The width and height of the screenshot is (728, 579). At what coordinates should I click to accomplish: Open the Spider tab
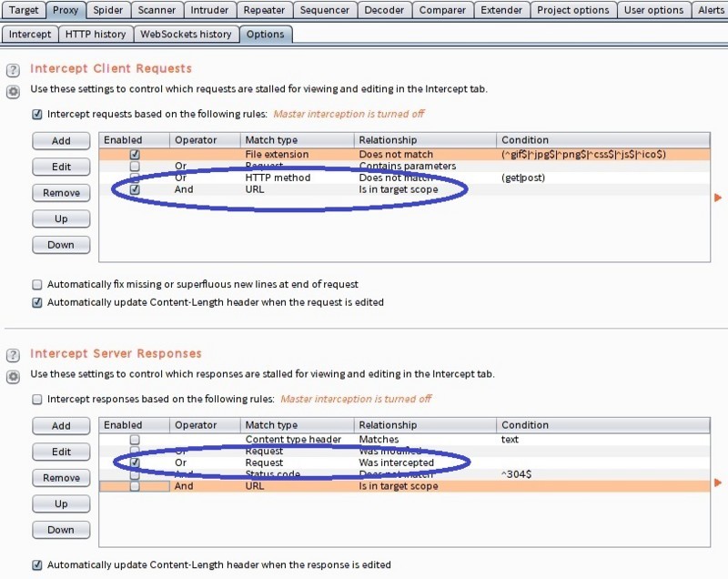click(x=108, y=10)
